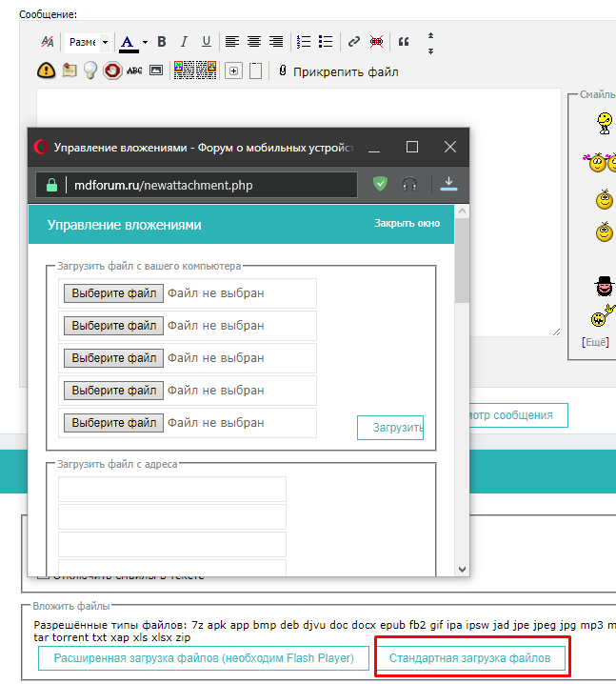616x684 pixels.
Task: Click the underline formatting icon
Action: coord(205,42)
